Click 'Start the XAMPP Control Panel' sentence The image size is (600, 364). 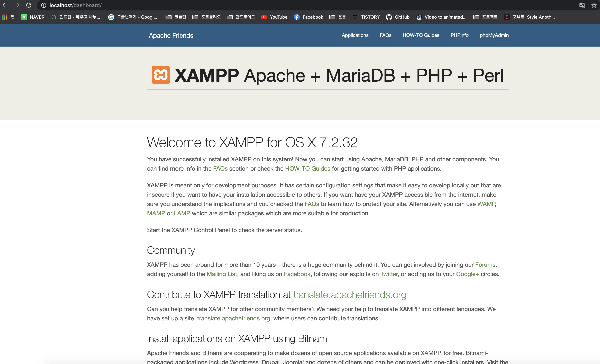click(x=224, y=230)
